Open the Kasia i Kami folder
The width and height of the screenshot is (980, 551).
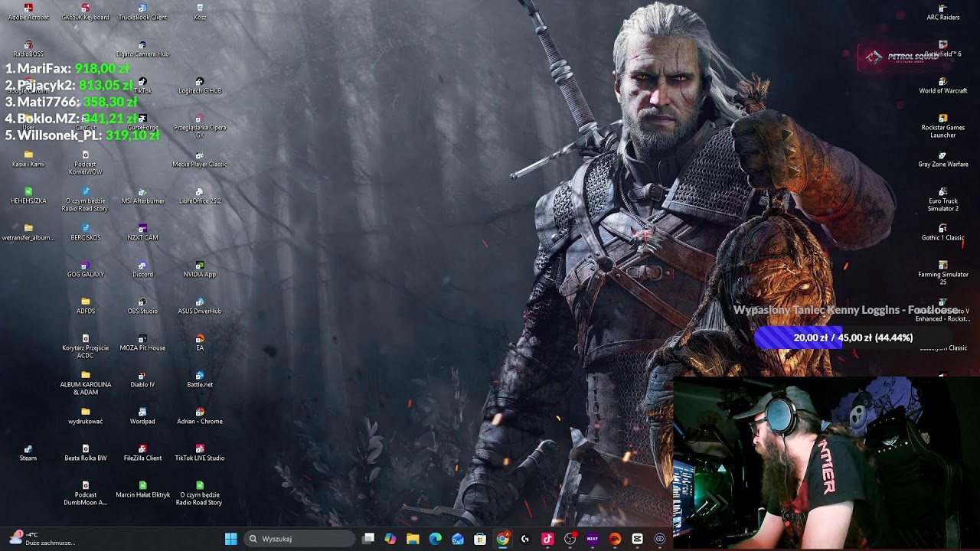28,158
